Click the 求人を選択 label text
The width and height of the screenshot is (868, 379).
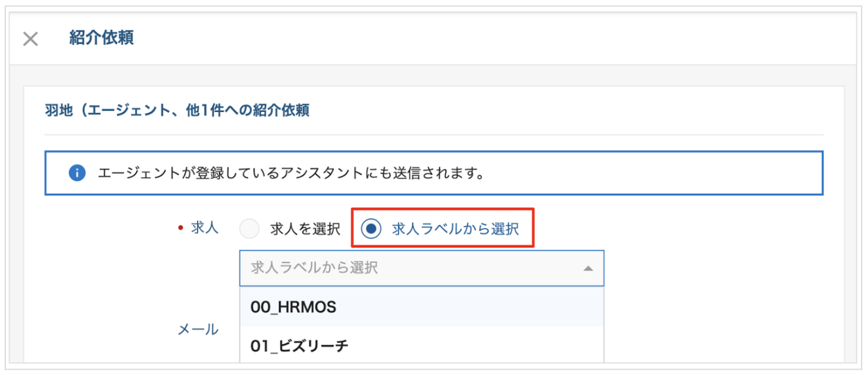click(x=305, y=229)
